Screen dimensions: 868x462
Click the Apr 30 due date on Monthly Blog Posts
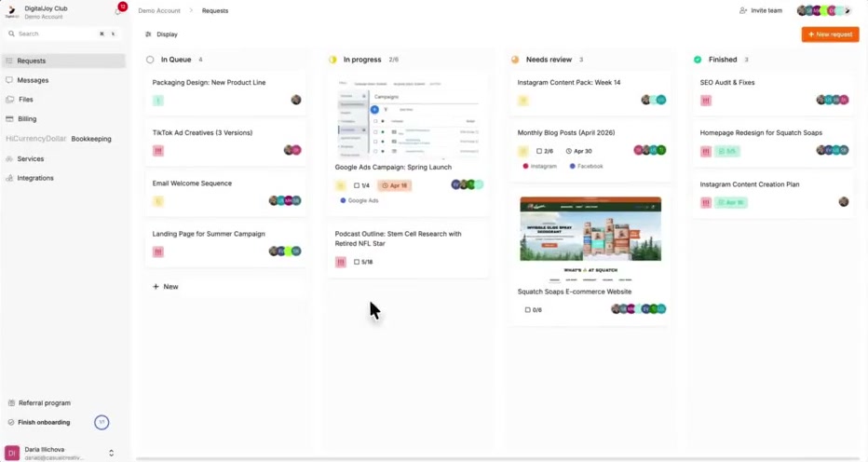coord(578,151)
